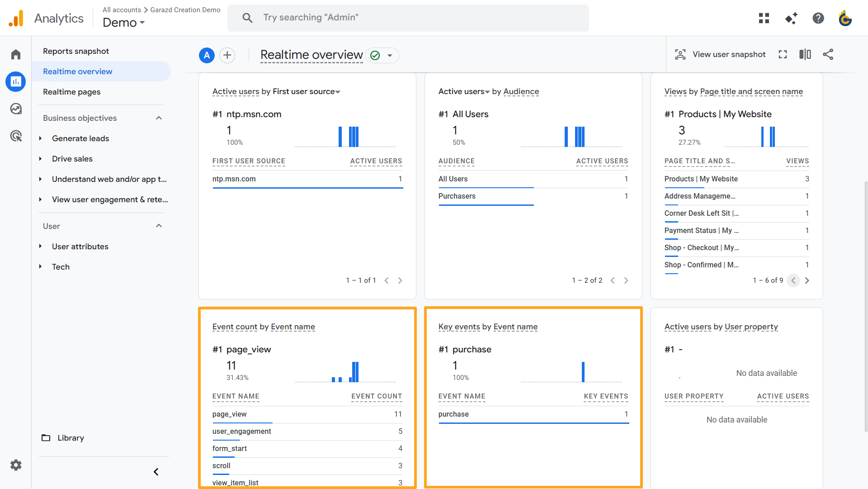Share the Realtime overview report
The image size is (868, 489).
828,54
